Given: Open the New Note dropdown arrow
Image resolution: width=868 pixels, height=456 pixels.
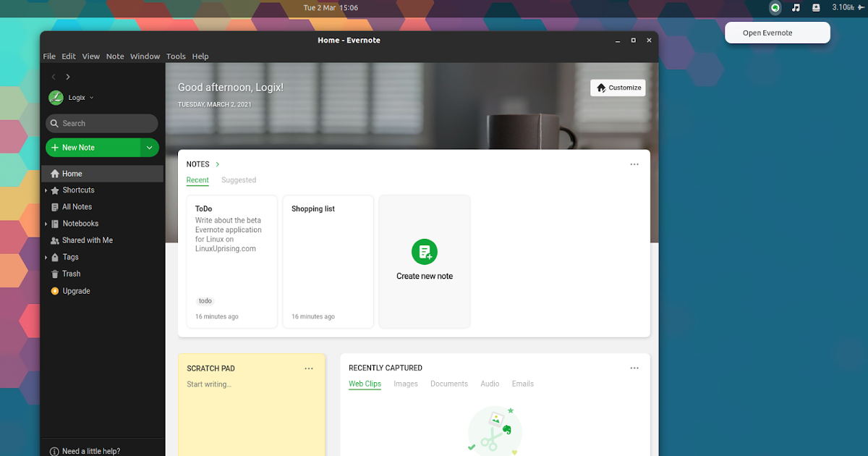Looking at the screenshot, I should pos(149,148).
